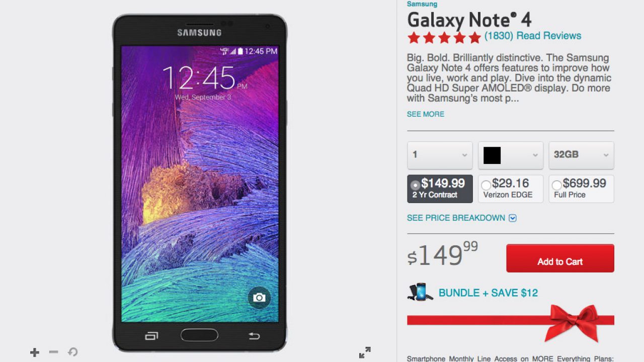Select the Full Price $699.99 option
The width and height of the screenshot is (644, 362).
[x=581, y=189]
